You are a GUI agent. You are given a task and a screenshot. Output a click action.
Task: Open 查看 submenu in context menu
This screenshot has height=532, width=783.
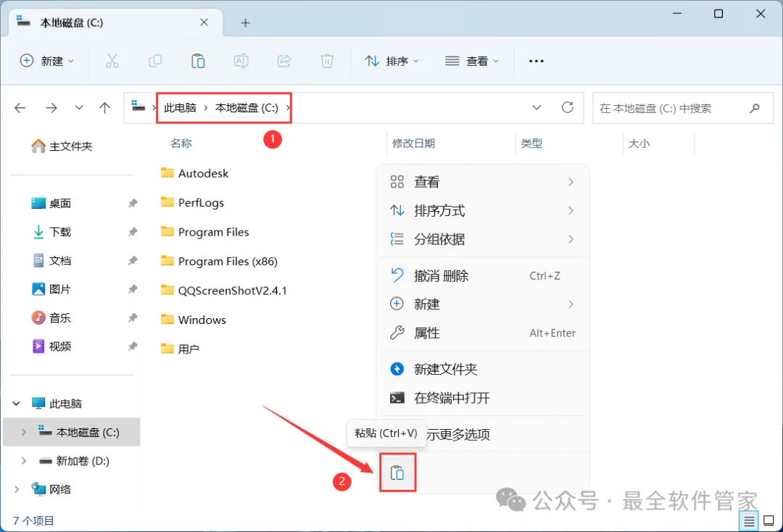coord(482,182)
